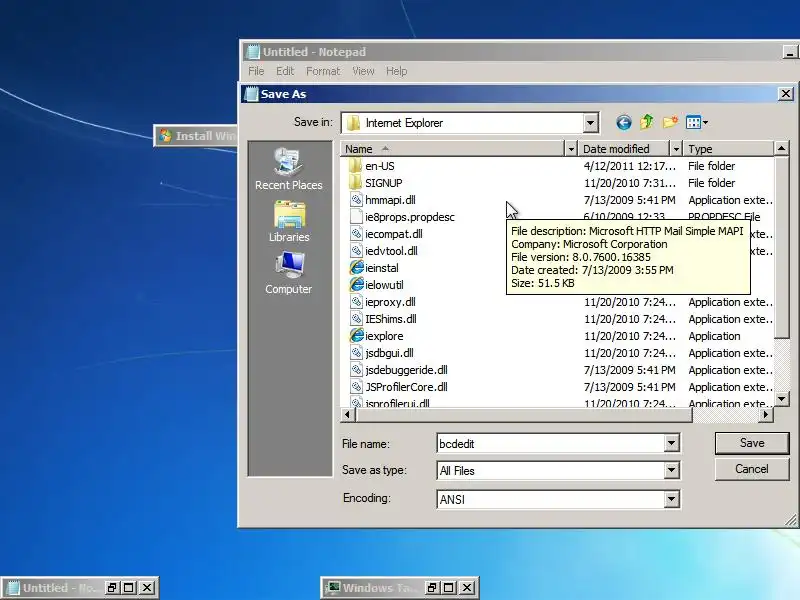Select the iexplore application icon

pos(356,336)
